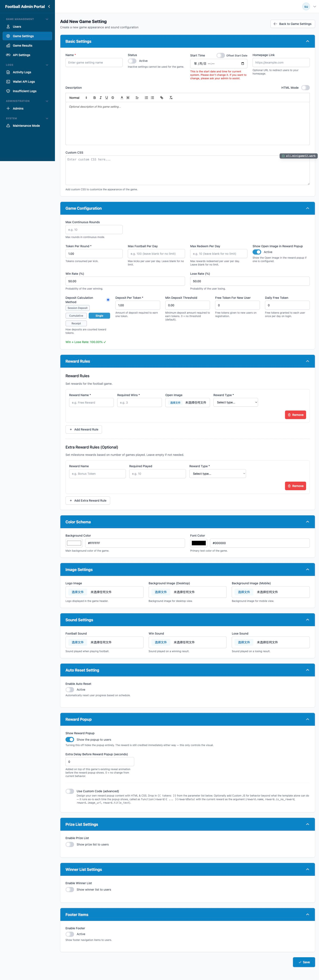The height and width of the screenshot is (980, 319).
Task: Click the Name input field
Action: tap(94, 62)
